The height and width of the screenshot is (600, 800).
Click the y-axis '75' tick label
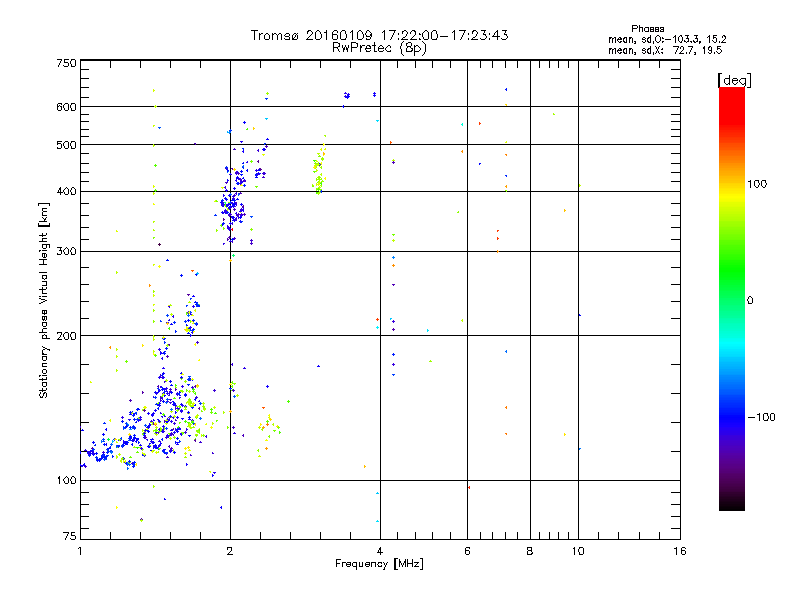(x=70, y=536)
